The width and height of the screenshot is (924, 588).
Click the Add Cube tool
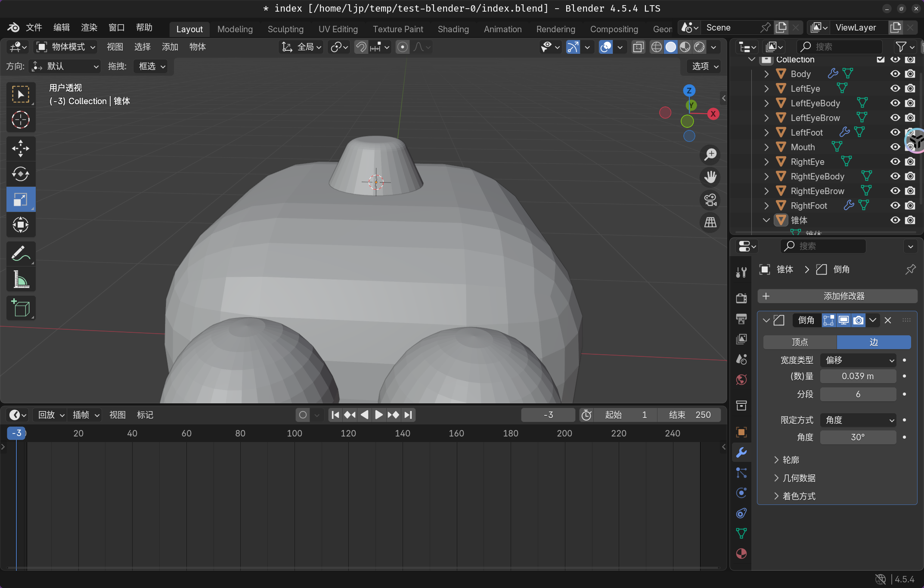(20, 308)
